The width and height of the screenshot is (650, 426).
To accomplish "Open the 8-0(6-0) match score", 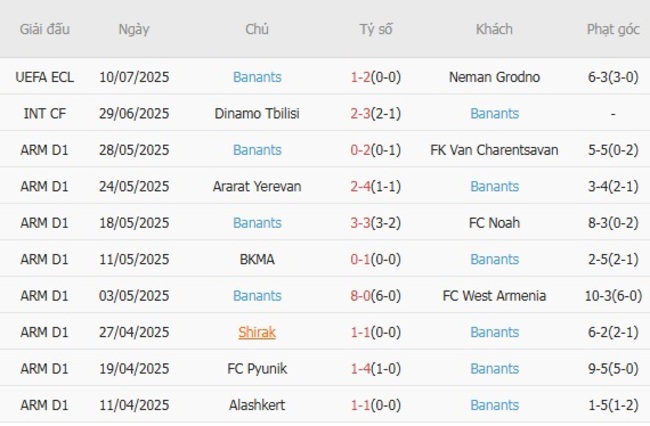I will [376, 296].
